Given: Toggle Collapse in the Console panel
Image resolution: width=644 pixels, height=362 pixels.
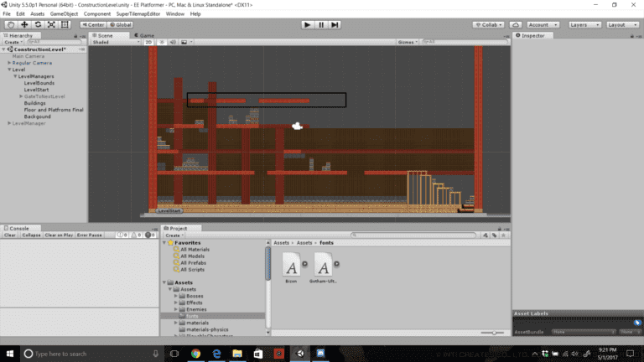Looking at the screenshot, I should 31,235.
